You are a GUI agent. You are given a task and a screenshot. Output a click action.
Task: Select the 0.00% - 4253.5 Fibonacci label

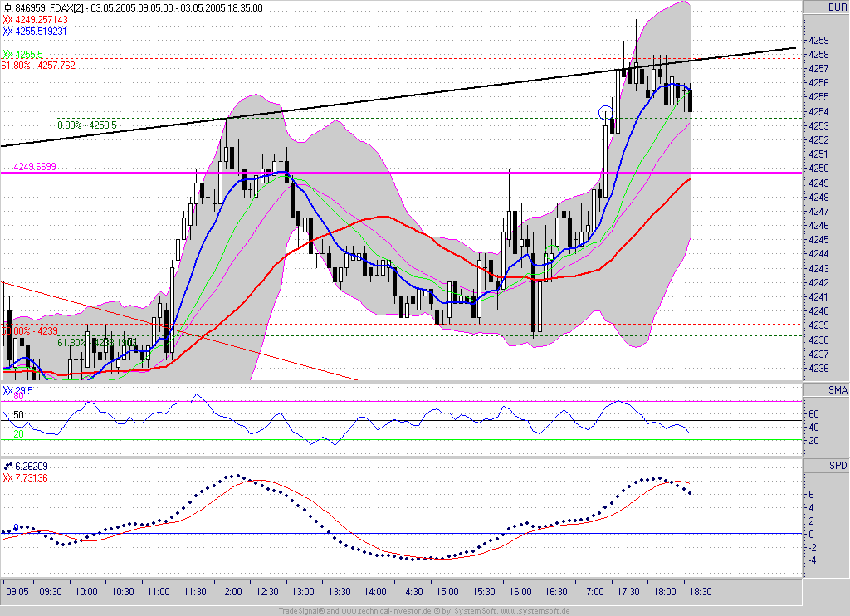[x=86, y=125]
